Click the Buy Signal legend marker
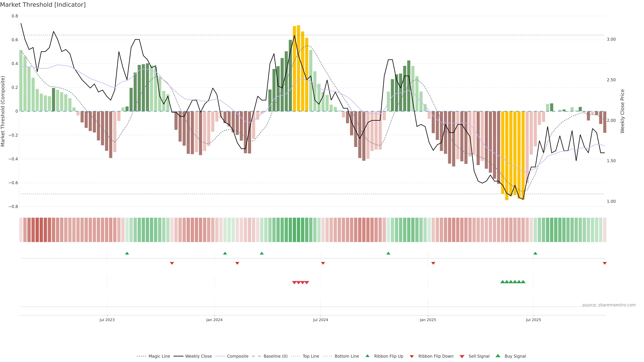 tap(498, 356)
